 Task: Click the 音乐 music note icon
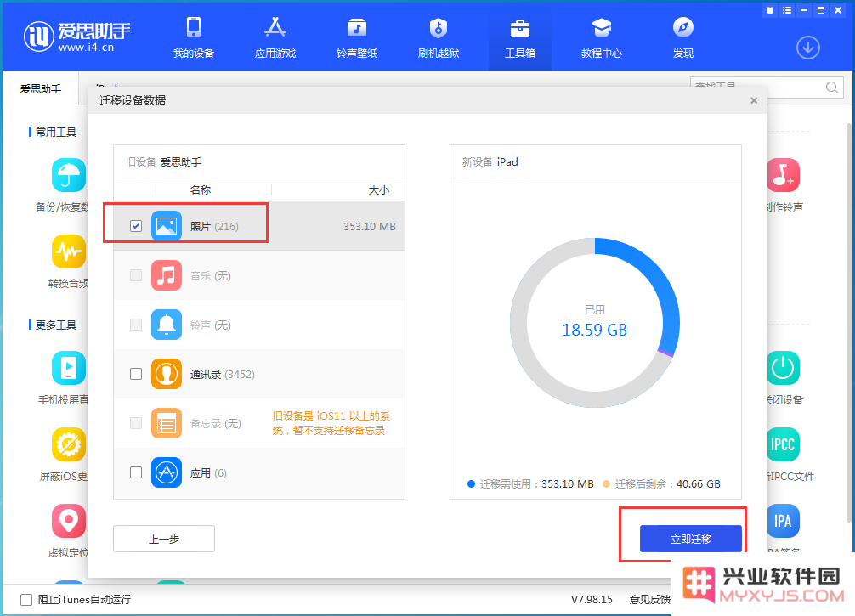coord(167,275)
